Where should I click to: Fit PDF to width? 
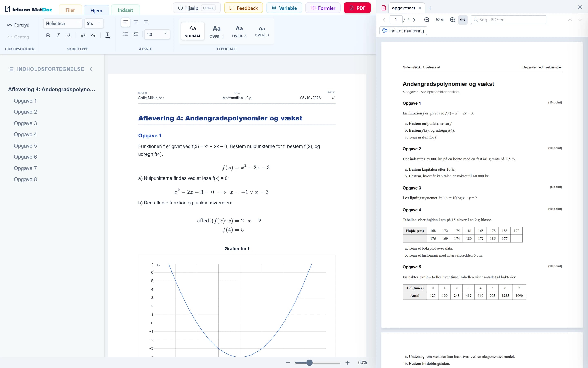(463, 20)
